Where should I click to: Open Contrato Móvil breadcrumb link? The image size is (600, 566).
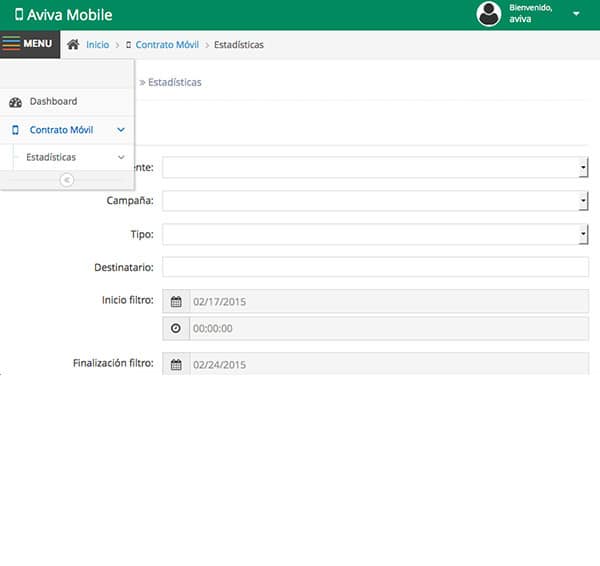click(x=167, y=45)
